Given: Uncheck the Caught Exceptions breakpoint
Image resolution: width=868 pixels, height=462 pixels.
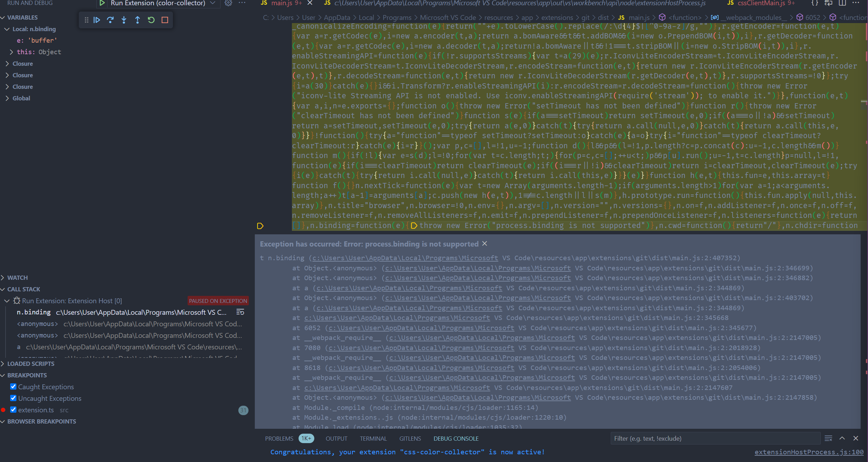Looking at the screenshot, I should [13, 386].
